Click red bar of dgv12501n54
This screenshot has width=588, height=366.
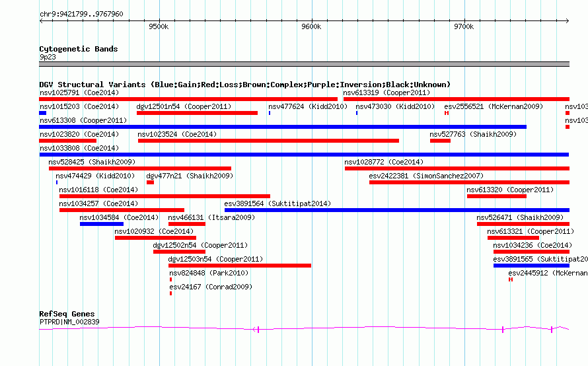point(198,113)
